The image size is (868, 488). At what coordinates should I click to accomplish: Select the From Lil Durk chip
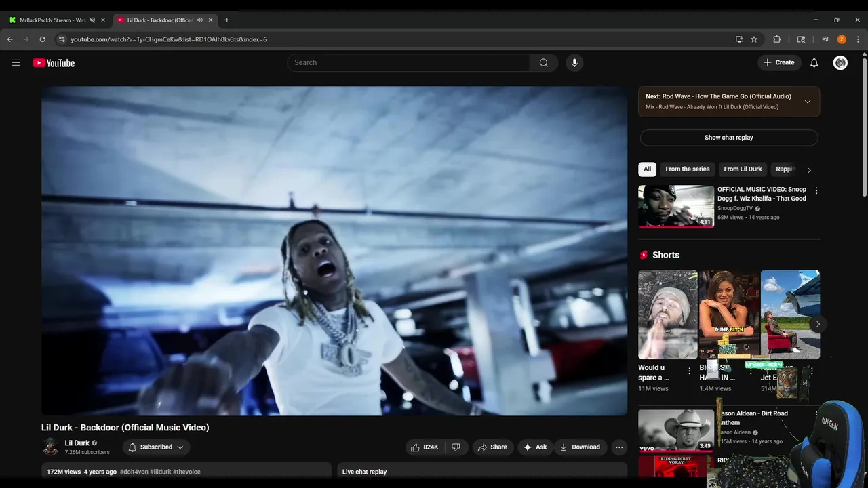click(743, 169)
